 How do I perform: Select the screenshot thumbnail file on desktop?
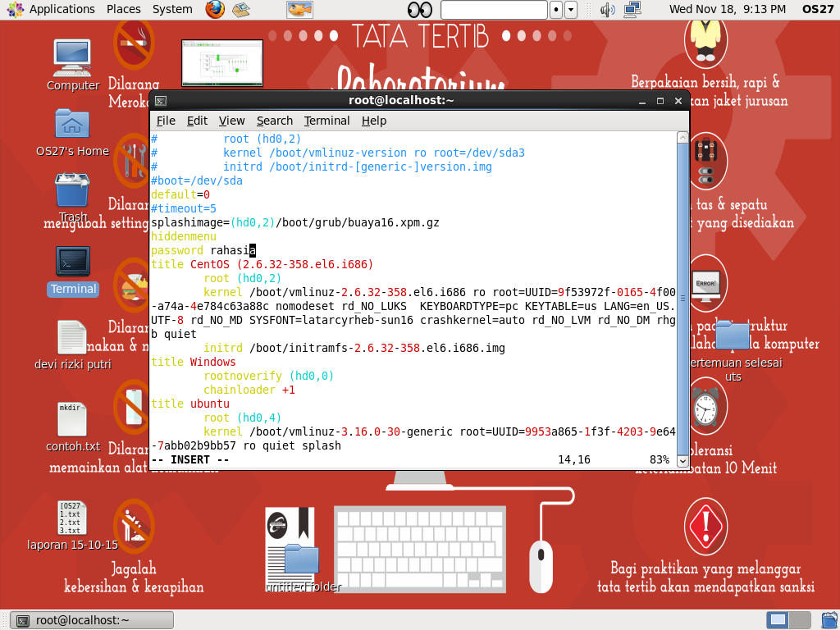(x=222, y=62)
